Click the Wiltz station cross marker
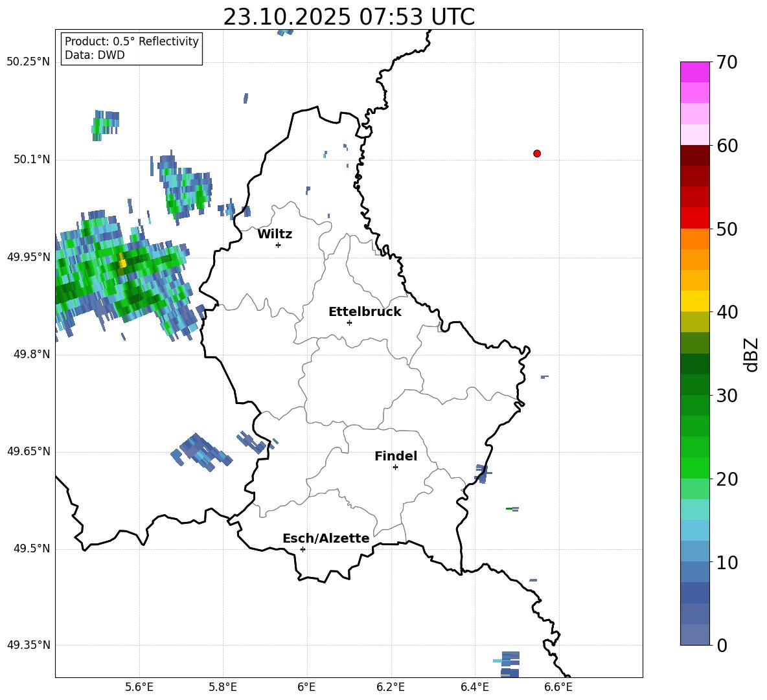This screenshot has height=700, width=767. pos(279,245)
